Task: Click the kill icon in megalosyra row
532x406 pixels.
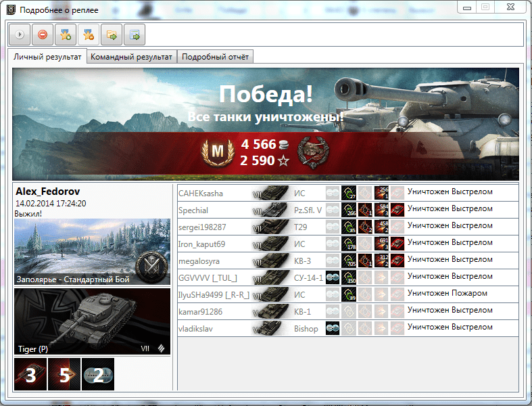Action: coord(397,261)
